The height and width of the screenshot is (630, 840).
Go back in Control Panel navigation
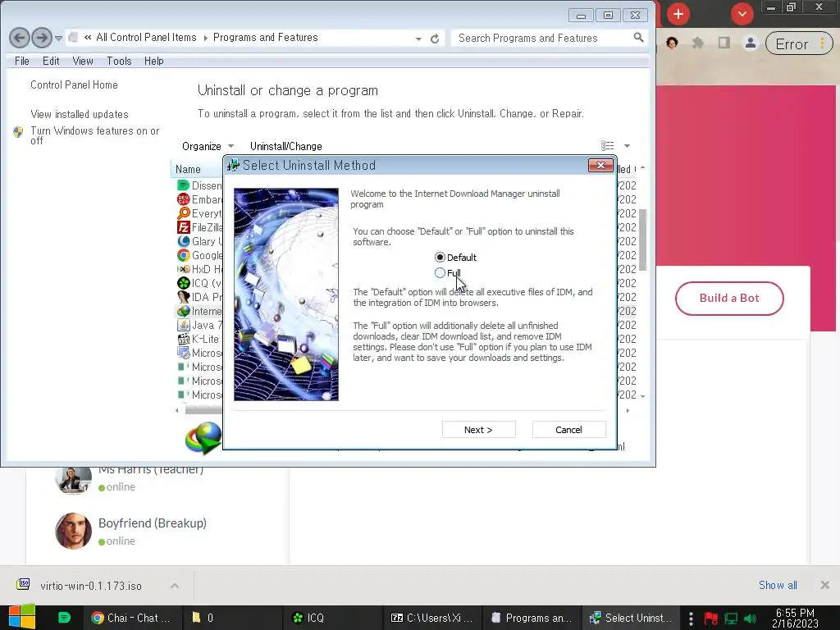point(20,38)
